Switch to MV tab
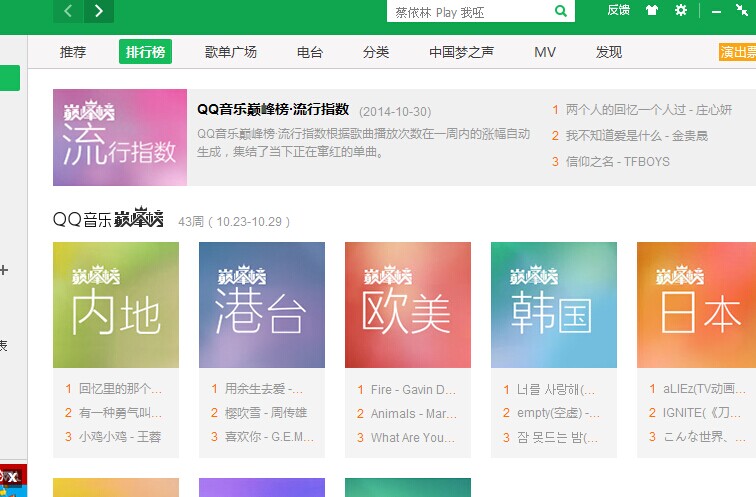The height and width of the screenshot is (497, 756). tap(545, 52)
